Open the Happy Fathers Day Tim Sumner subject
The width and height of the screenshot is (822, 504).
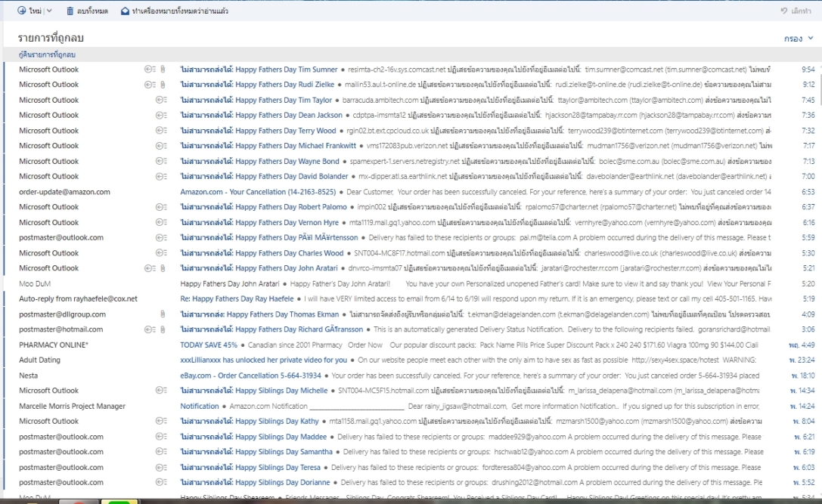[259, 70]
